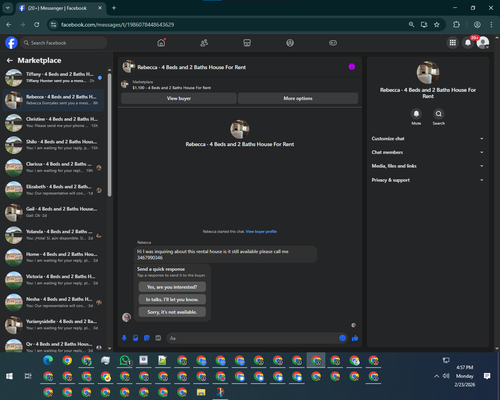Open Chrome three-dot menu
The width and height of the screenshot is (500, 400).
coord(491,25)
